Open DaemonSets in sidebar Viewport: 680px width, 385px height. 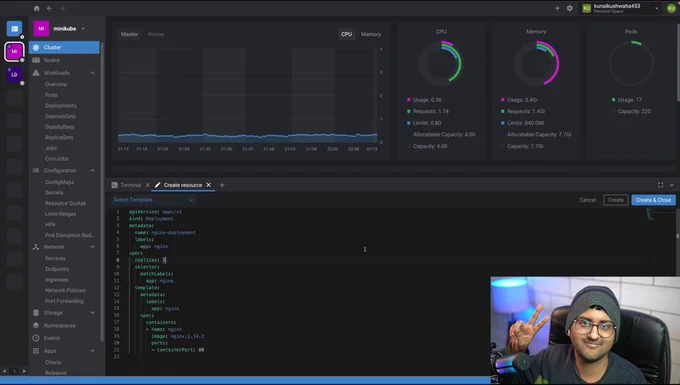60,116
